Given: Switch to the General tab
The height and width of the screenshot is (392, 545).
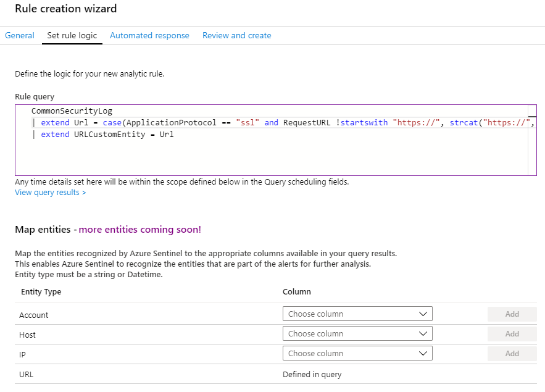Looking at the screenshot, I should coord(20,35).
